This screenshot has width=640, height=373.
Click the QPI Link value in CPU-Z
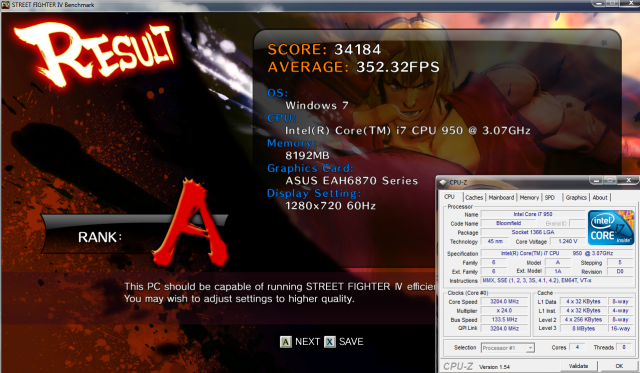(x=504, y=329)
